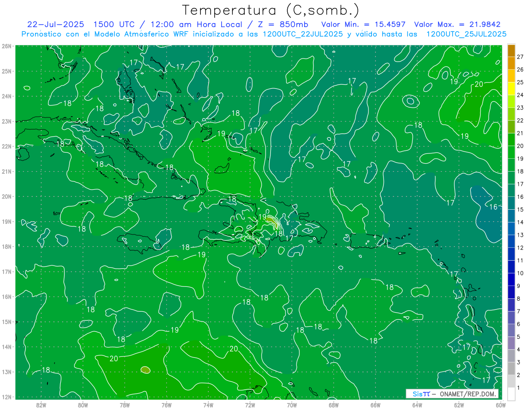
Task: Click the colorbar scale label 14
Action: point(520,222)
